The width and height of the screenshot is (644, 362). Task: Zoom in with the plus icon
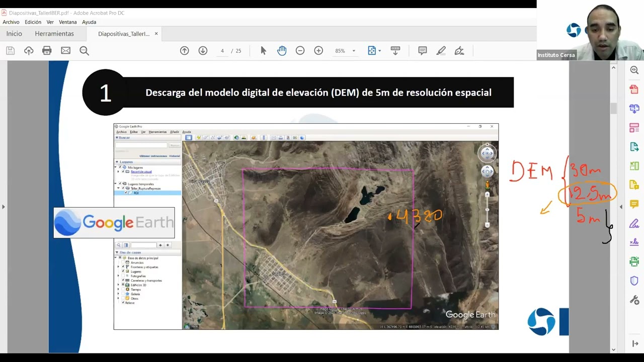(318, 51)
